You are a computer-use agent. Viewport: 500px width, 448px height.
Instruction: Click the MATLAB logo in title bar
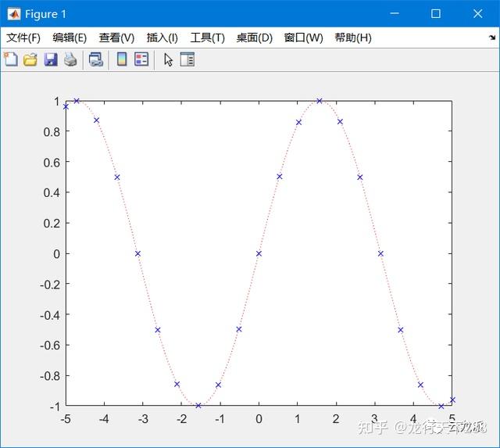pos(14,14)
